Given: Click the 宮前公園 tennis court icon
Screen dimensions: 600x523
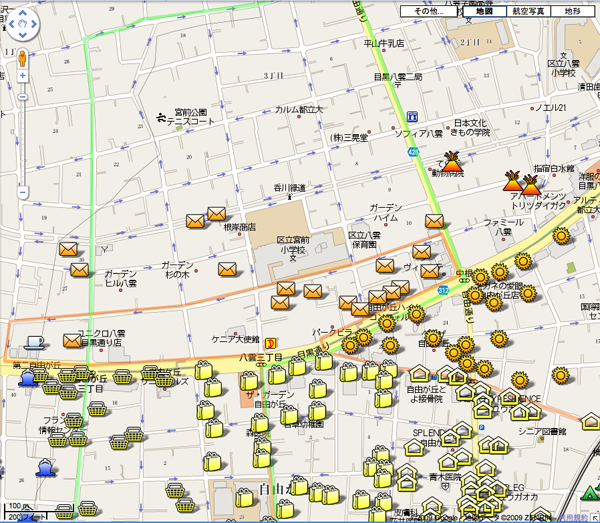Looking at the screenshot, I should (163, 119).
